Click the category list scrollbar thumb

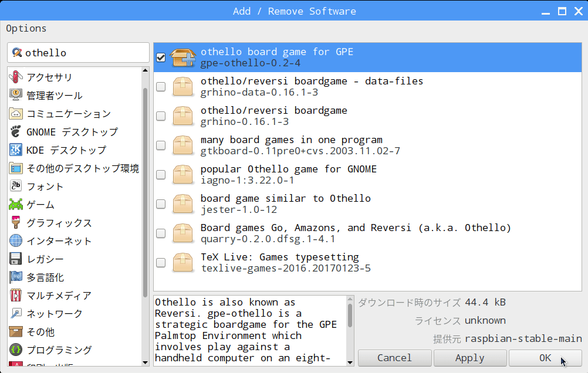click(x=145, y=192)
